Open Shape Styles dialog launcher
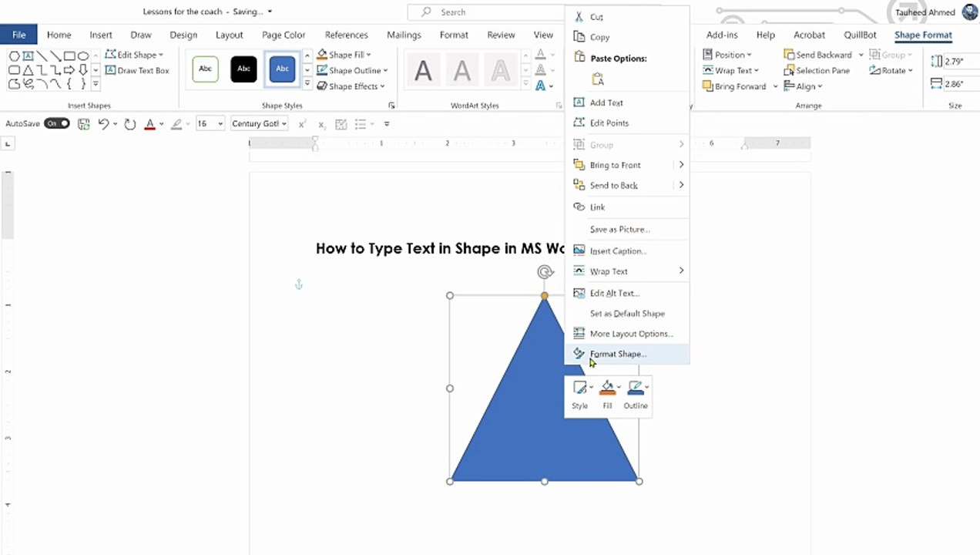The height and width of the screenshot is (555, 980). [391, 106]
